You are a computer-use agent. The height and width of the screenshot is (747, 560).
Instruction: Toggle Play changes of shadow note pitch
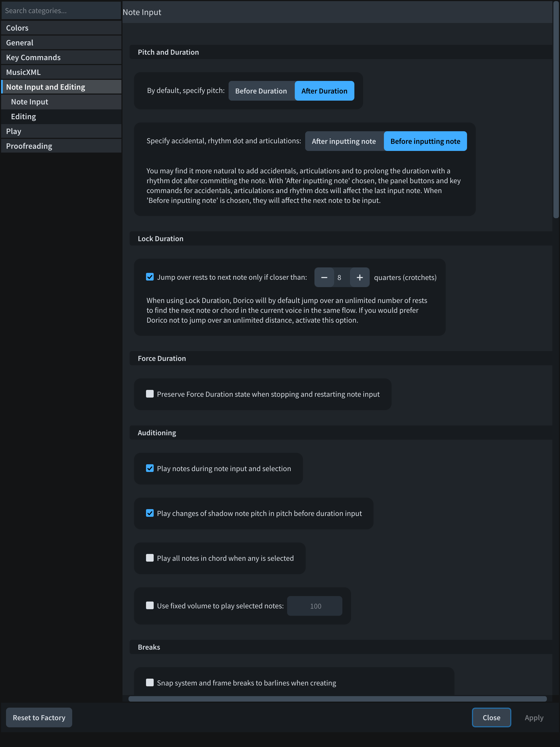click(150, 513)
